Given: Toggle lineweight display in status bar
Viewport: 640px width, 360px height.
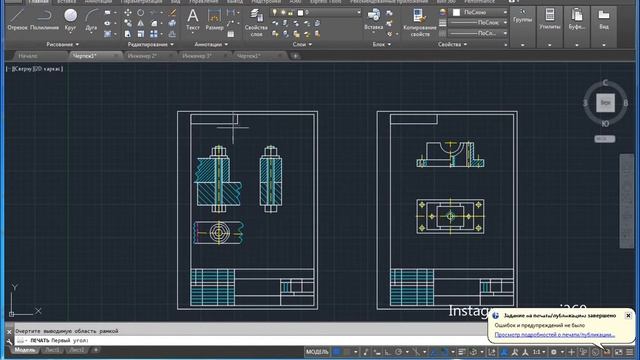Looking at the screenshot, I should click(462, 352).
